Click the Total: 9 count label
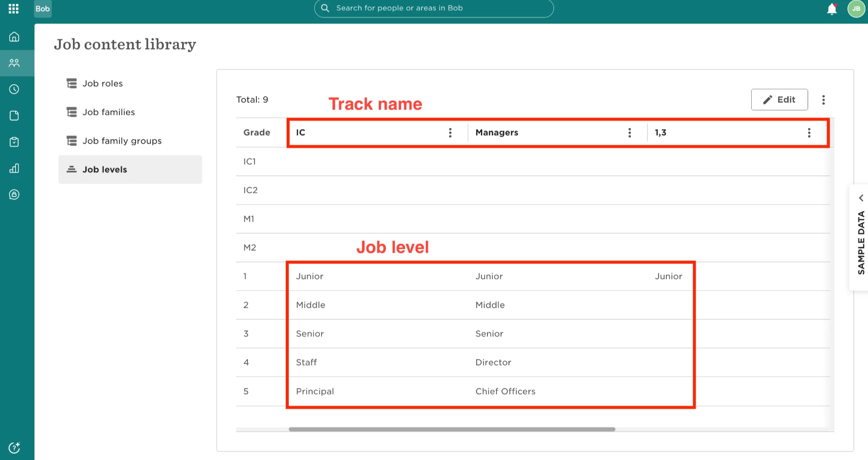This screenshot has height=460, width=868. pyautogui.click(x=252, y=99)
